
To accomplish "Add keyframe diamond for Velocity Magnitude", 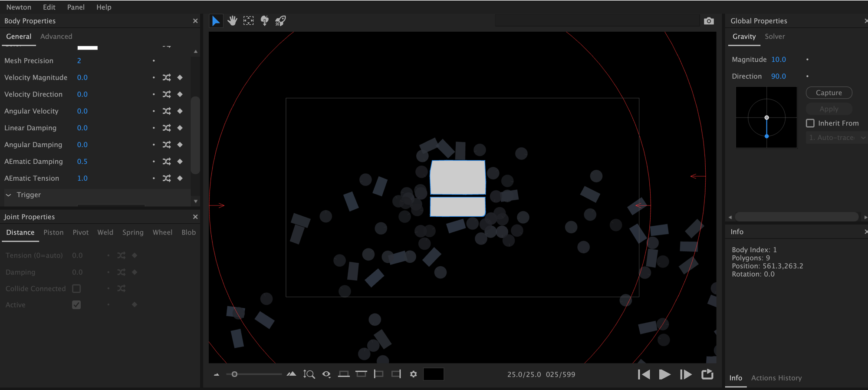I will 180,78.
